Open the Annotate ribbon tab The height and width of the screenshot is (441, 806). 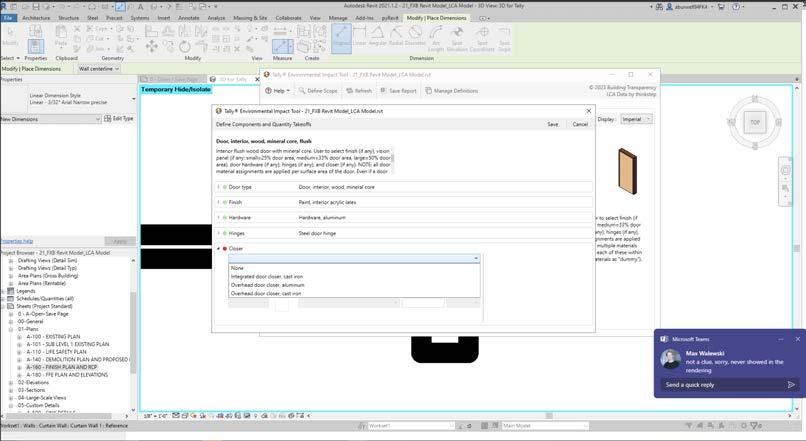189,18
